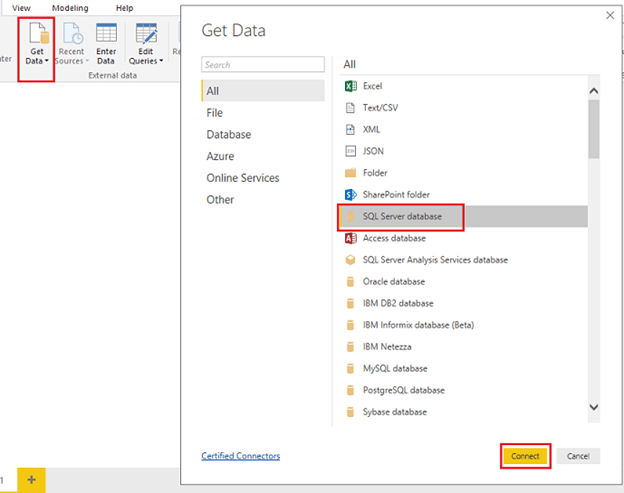Select the MySQL database icon

tap(350, 368)
